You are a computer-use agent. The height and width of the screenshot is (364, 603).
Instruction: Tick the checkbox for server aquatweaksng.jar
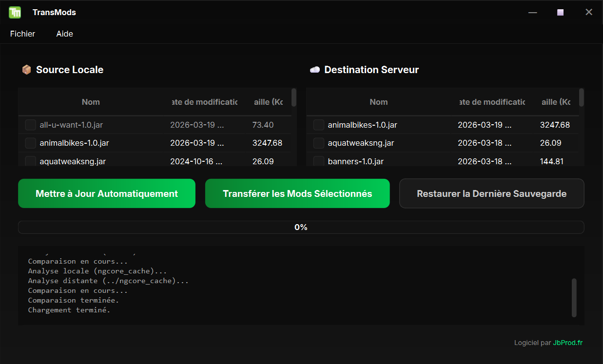coord(318,143)
